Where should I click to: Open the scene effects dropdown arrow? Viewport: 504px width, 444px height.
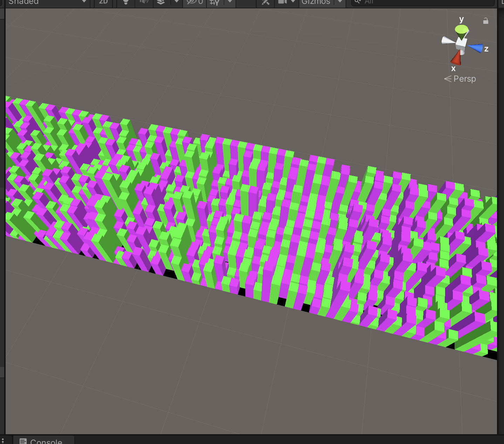(x=176, y=2)
